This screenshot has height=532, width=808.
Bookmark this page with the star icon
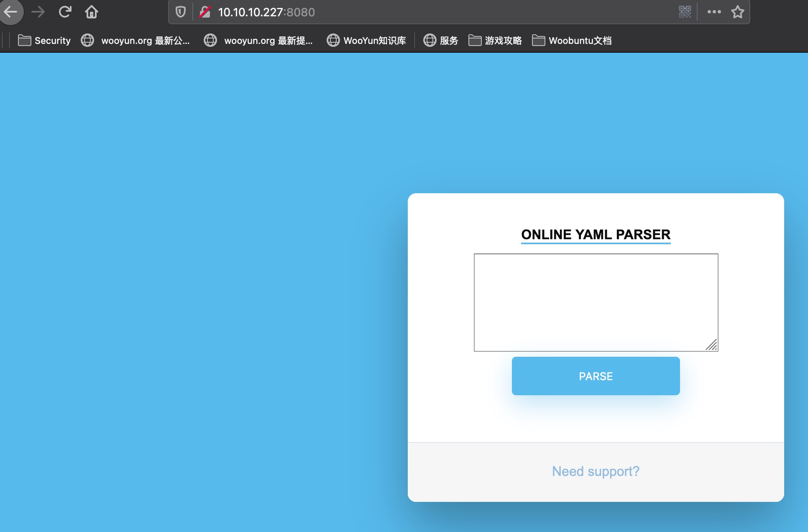coord(738,12)
